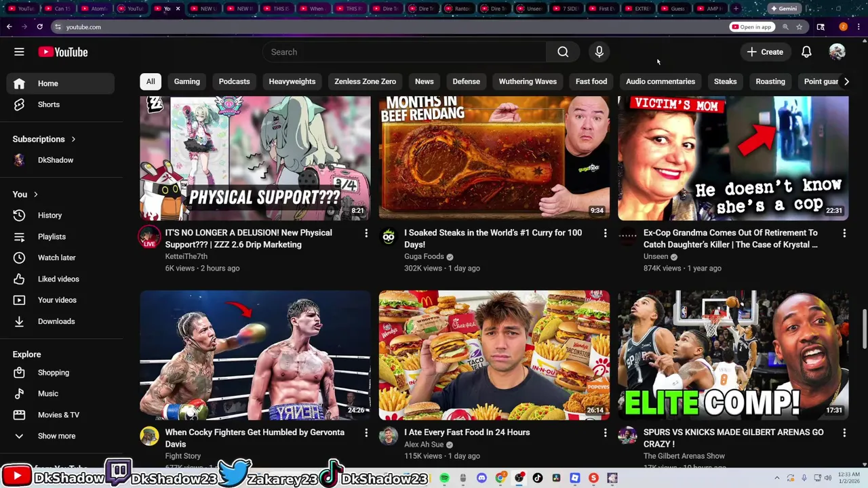Expand the Subscriptions section
868x488 pixels.
click(44, 139)
